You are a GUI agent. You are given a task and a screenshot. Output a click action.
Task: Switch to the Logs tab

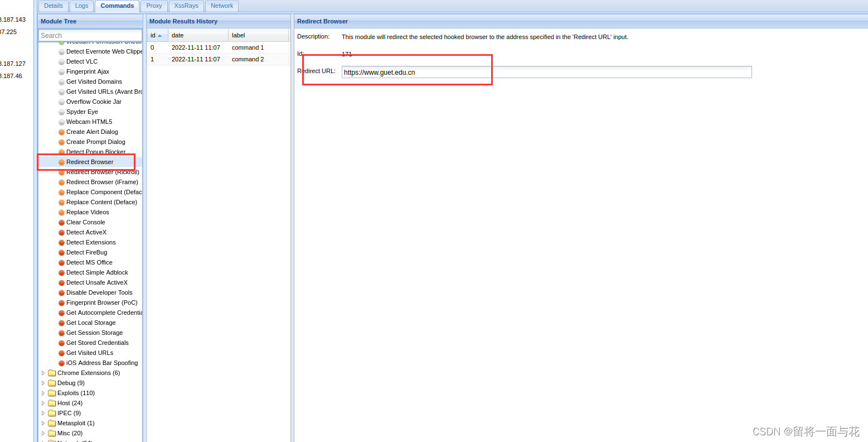(x=81, y=6)
